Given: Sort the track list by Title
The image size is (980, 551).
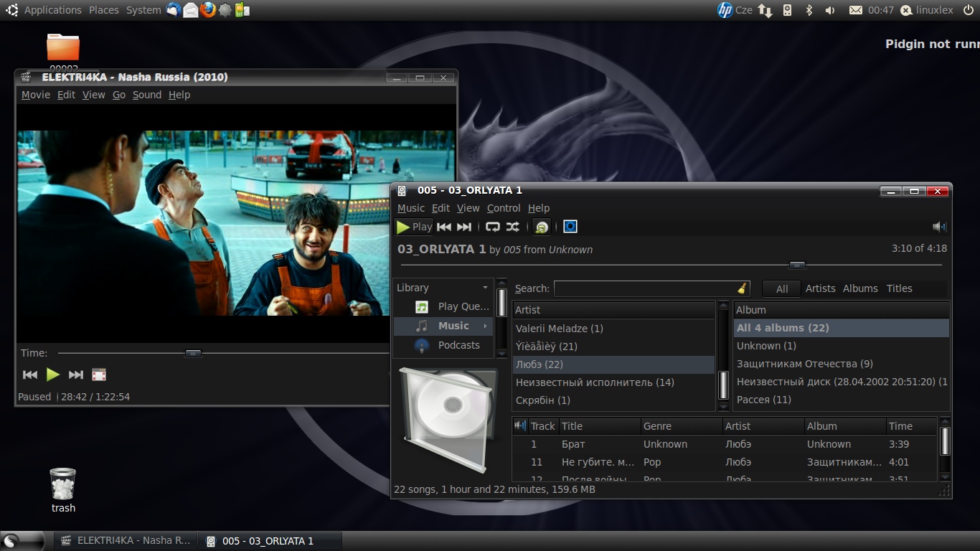Looking at the screenshot, I should point(599,426).
